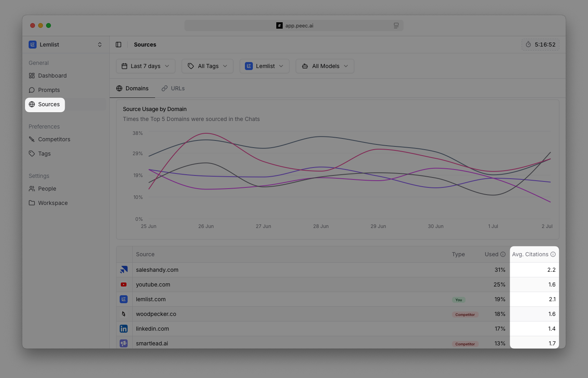
Task: Click the info icon beside Used column
Action: tap(503, 254)
